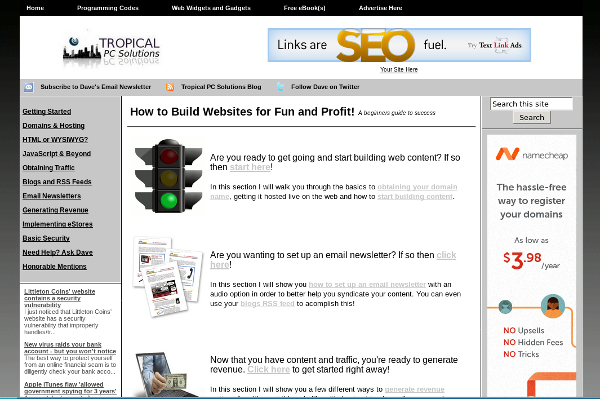This screenshot has height=399, width=600.
Task: Click the Tropical PC Solutions logo
Action: pyautogui.click(x=111, y=51)
